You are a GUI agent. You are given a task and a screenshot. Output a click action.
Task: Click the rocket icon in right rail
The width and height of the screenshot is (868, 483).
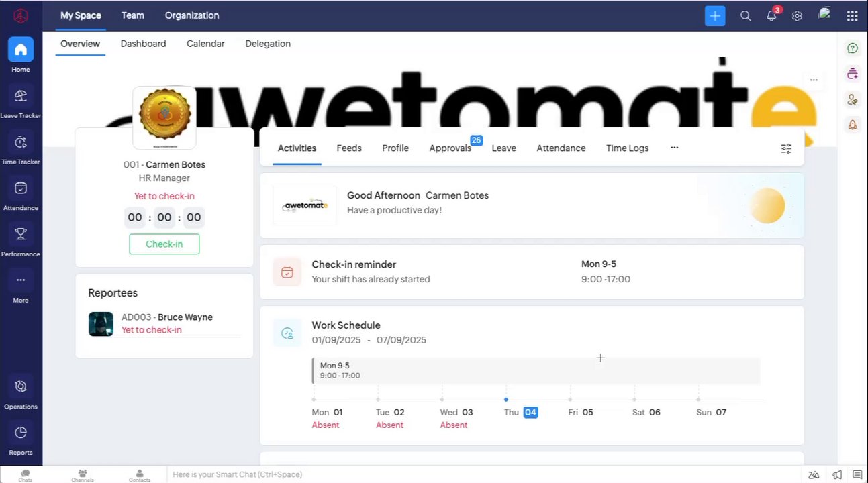click(853, 125)
